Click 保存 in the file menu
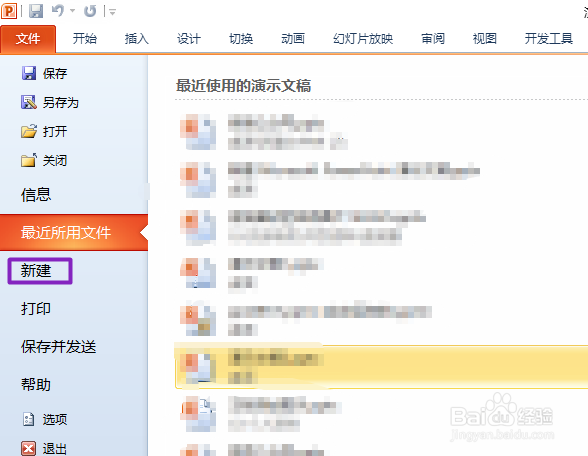Image resolution: width=588 pixels, height=456 pixels. click(x=55, y=74)
